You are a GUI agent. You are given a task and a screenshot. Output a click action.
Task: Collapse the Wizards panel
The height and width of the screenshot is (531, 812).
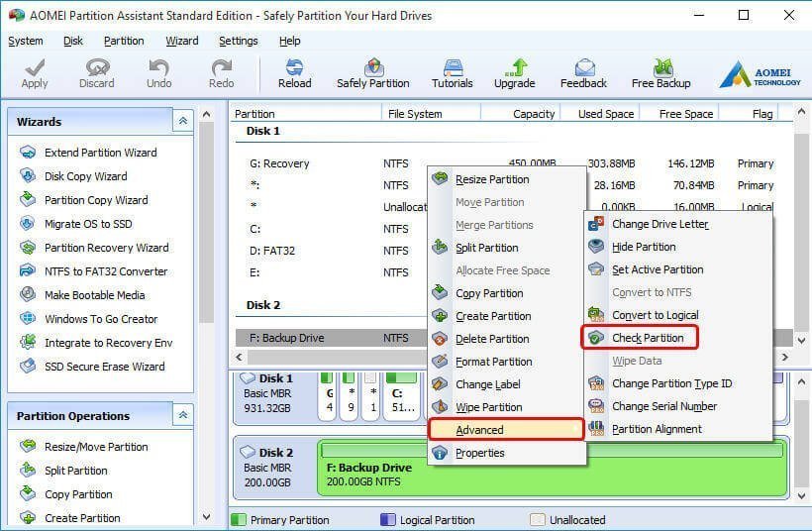coord(183,121)
